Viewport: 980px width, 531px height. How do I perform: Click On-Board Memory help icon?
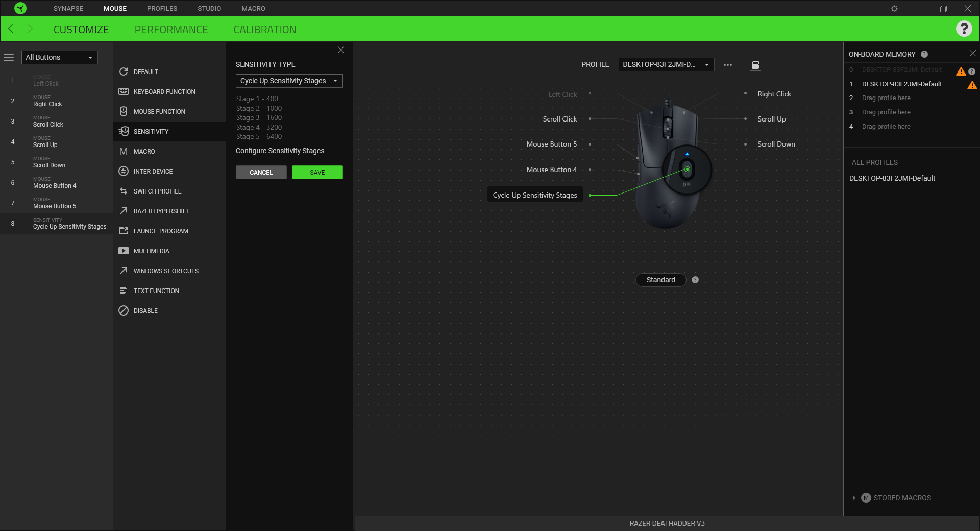pos(924,54)
